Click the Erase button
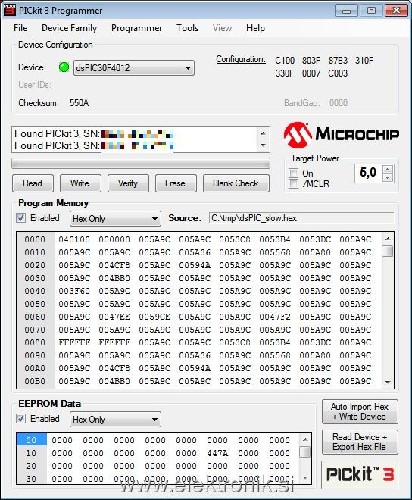This screenshot has height=500, width=412. pos(176,183)
